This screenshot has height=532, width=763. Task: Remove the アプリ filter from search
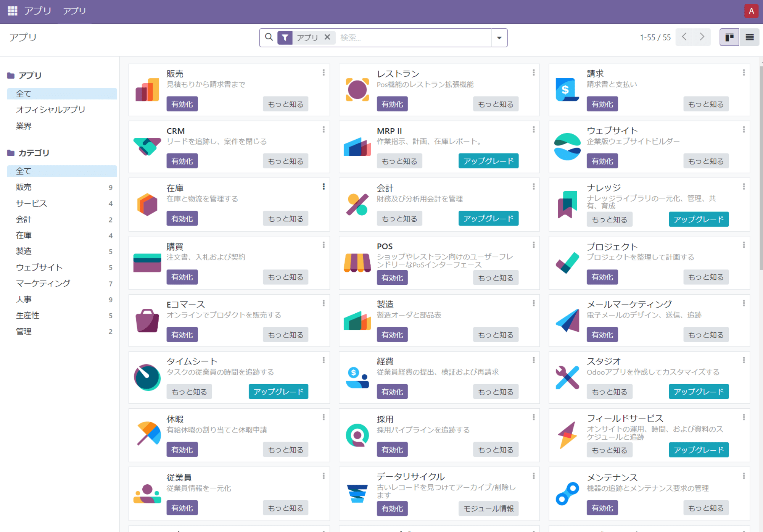[327, 37]
